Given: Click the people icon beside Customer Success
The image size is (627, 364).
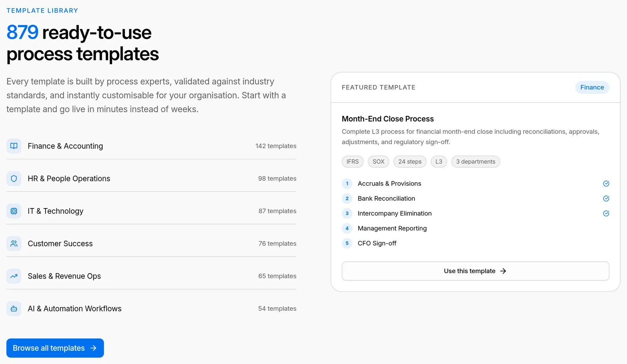Looking at the screenshot, I should coord(14,243).
